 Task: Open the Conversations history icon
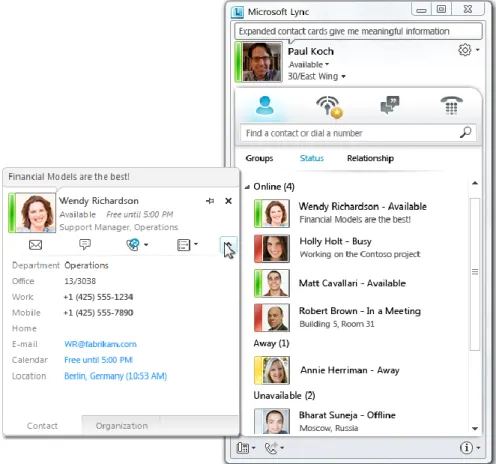tap(390, 105)
